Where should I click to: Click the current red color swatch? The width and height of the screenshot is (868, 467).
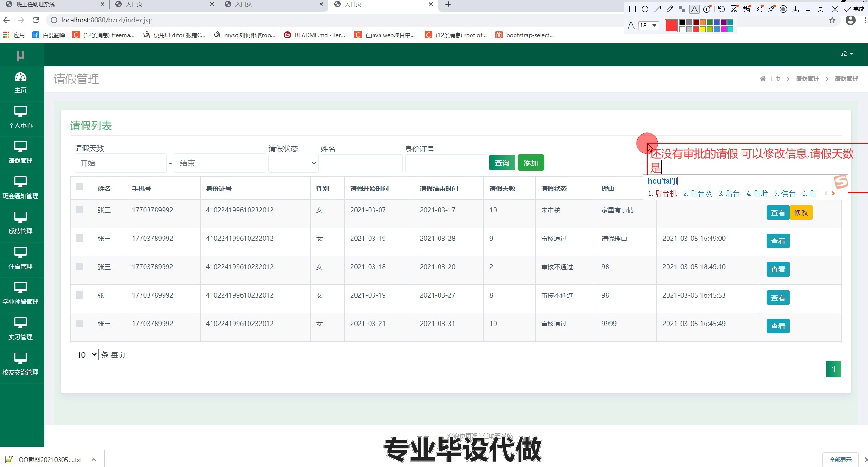click(671, 26)
